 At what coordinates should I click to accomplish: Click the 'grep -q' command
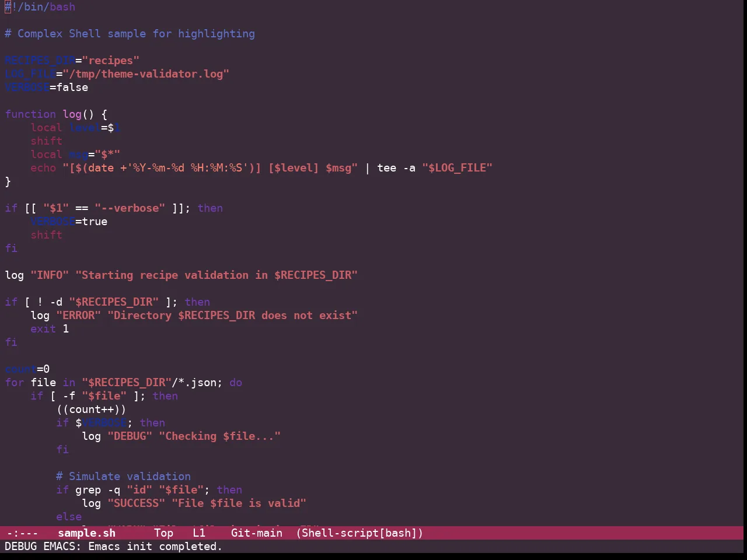(x=98, y=490)
